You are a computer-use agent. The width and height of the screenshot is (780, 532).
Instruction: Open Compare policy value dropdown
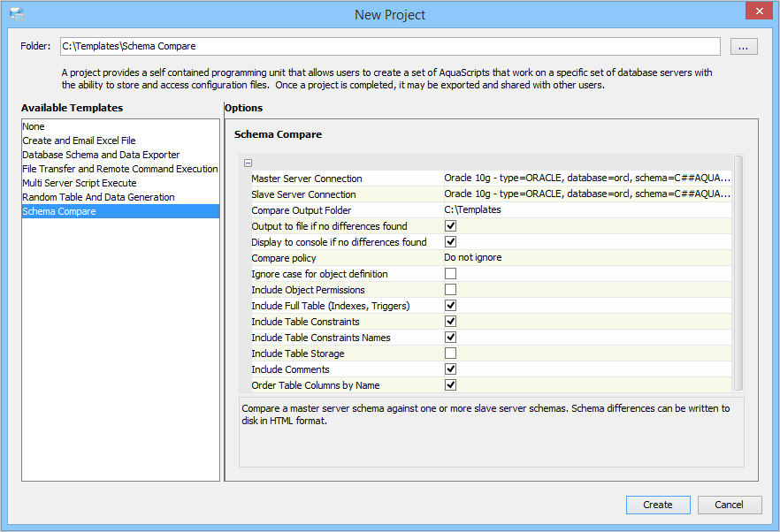point(586,258)
